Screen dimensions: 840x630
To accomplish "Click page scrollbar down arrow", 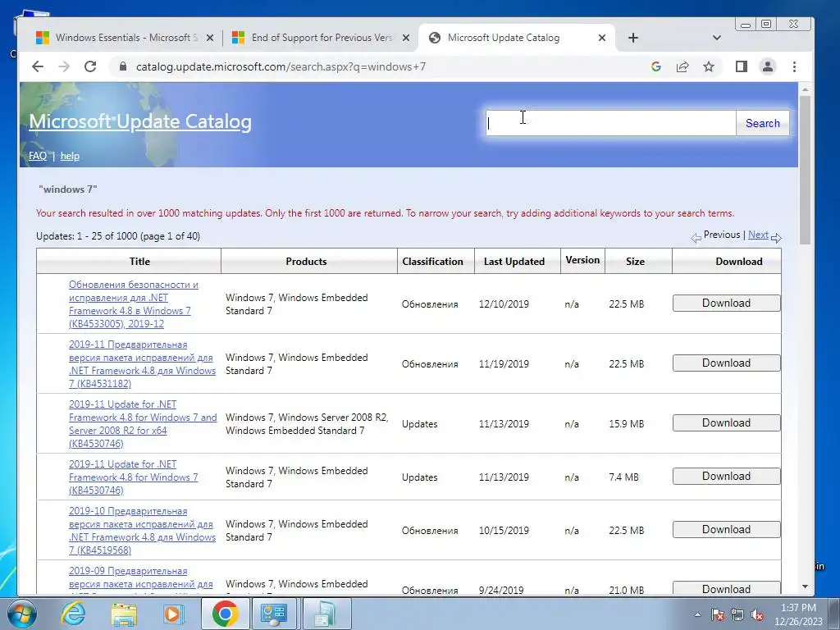I will tap(805, 587).
